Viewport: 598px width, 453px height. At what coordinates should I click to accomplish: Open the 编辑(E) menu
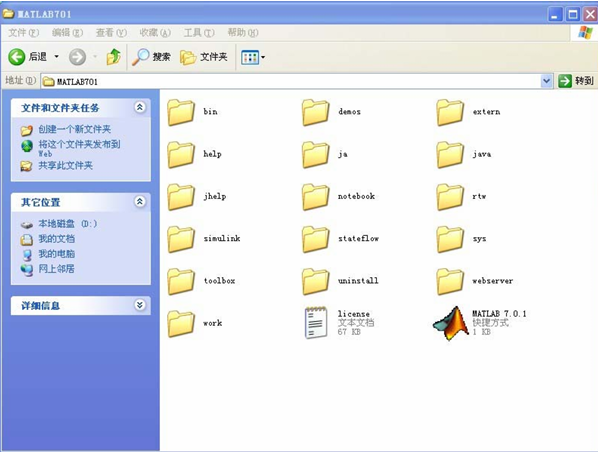coord(68,33)
